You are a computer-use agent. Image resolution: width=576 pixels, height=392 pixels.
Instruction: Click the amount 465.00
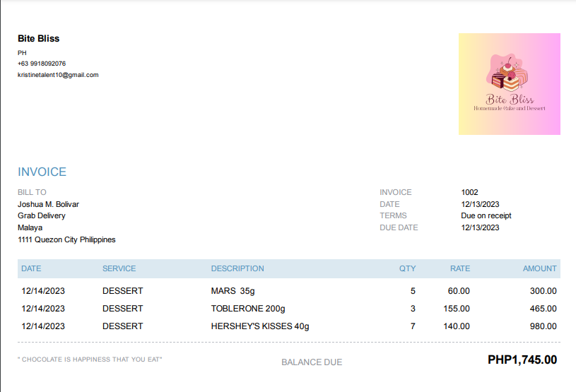(543, 309)
